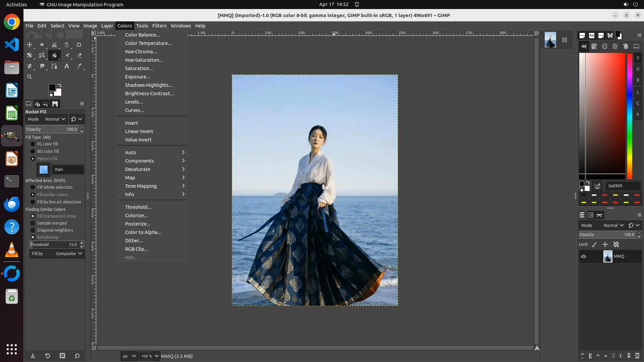Hide the MMQ layer with eye icon
Image resolution: width=644 pixels, height=362 pixels.
click(x=584, y=256)
